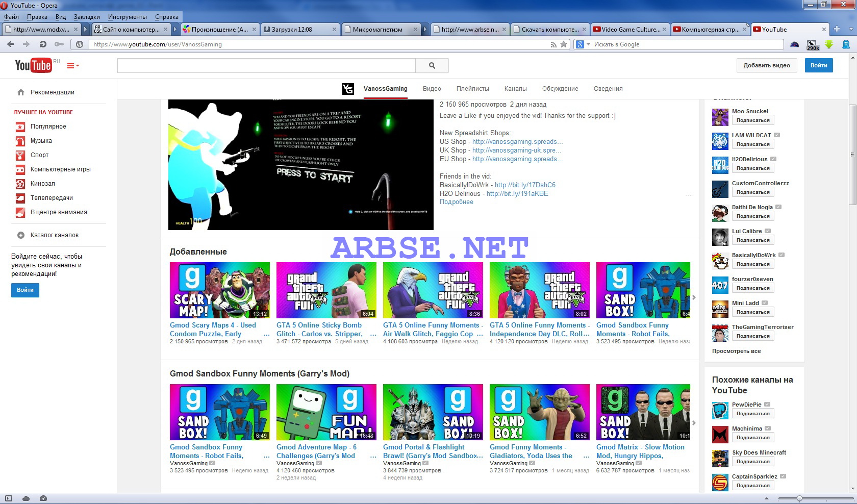
Task: Click the blue Войти button in header
Action: (819, 65)
